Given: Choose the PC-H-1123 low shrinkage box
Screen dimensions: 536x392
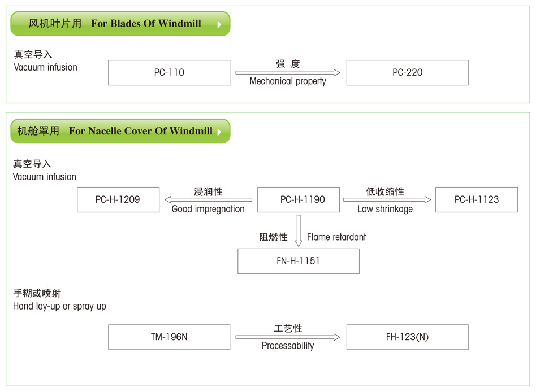Looking at the screenshot, I should tap(476, 199).
